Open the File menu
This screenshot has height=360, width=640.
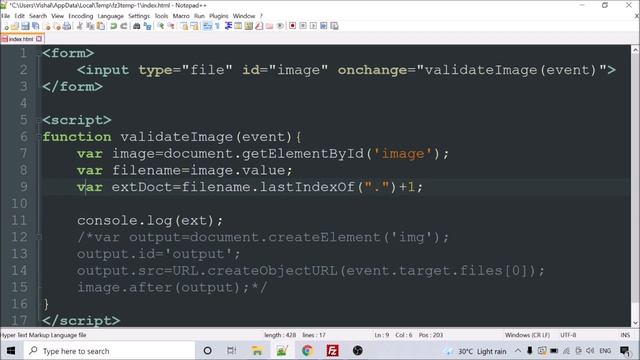click(5, 16)
